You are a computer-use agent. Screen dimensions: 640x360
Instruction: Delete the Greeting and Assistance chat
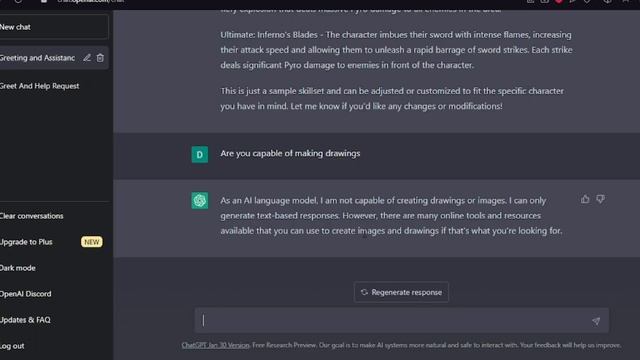100,58
